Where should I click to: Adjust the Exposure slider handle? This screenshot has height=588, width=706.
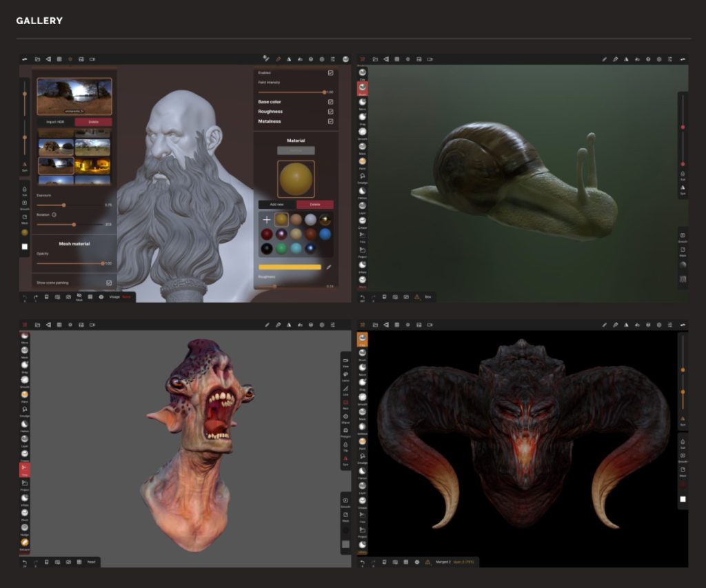point(64,205)
